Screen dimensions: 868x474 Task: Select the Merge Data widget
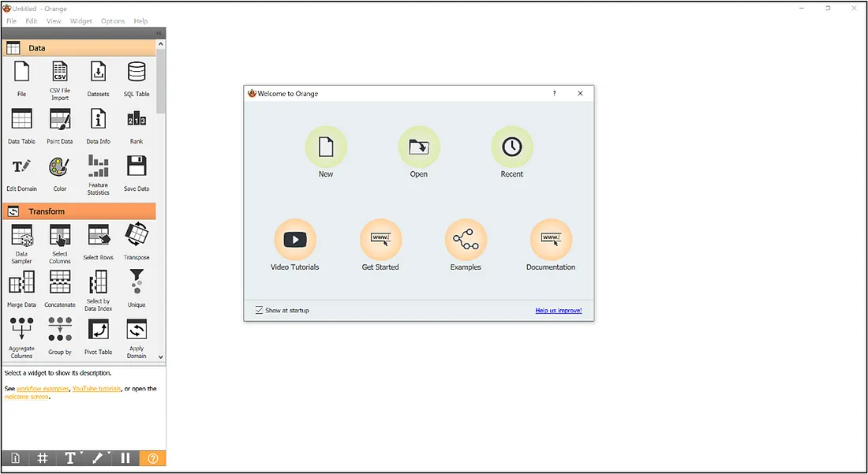point(21,289)
